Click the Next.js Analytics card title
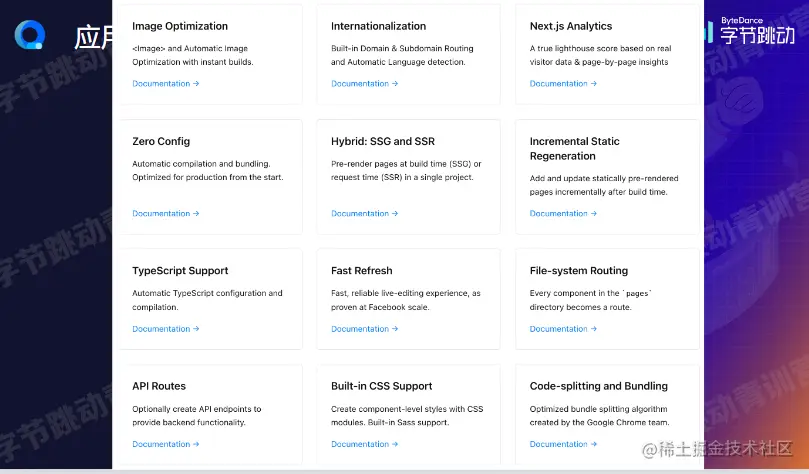Screen dimensions: 809x474 pyautogui.click(x=570, y=26)
